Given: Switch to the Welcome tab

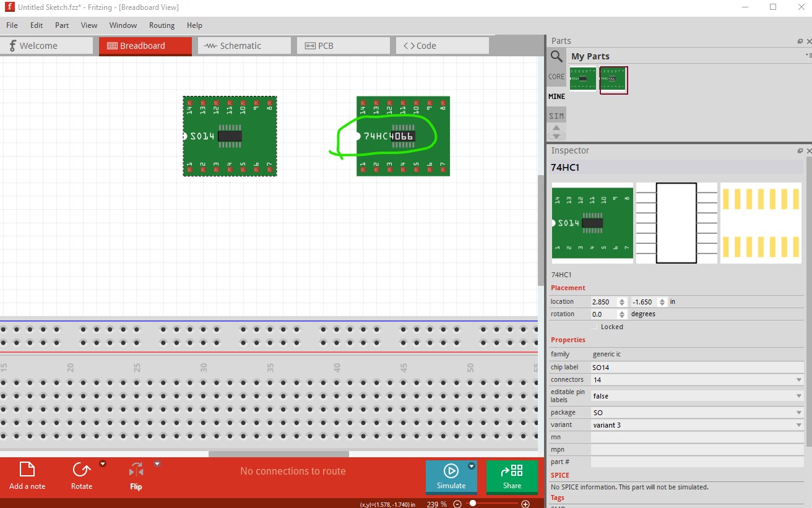Looking at the screenshot, I should tap(46, 46).
